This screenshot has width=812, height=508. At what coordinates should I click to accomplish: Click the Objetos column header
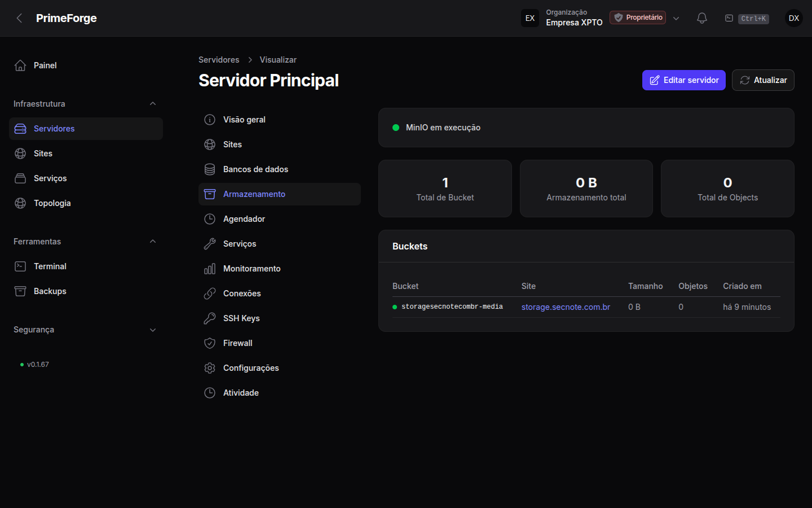tap(693, 286)
